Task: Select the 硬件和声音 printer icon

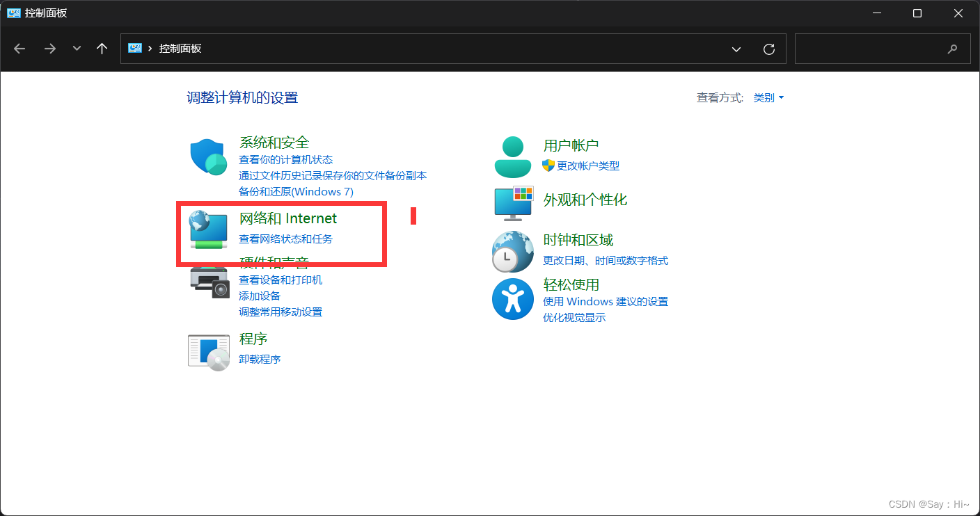Action: tap(207, 282)
